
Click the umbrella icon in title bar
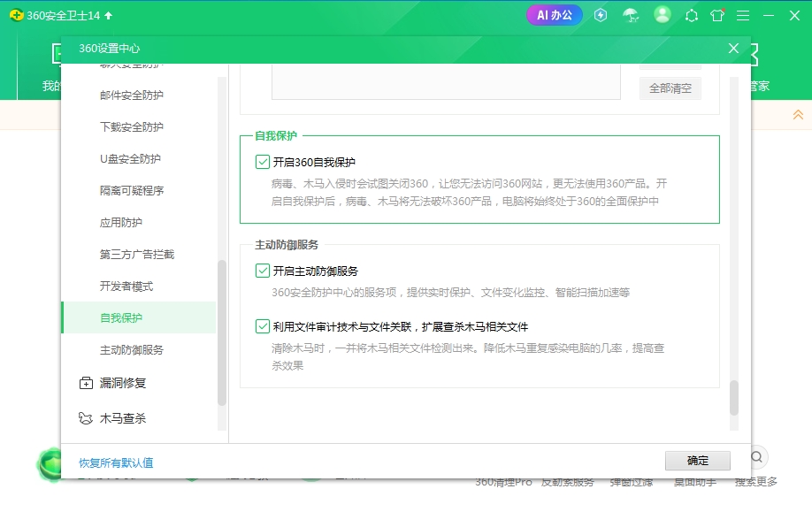pos(631,16)
